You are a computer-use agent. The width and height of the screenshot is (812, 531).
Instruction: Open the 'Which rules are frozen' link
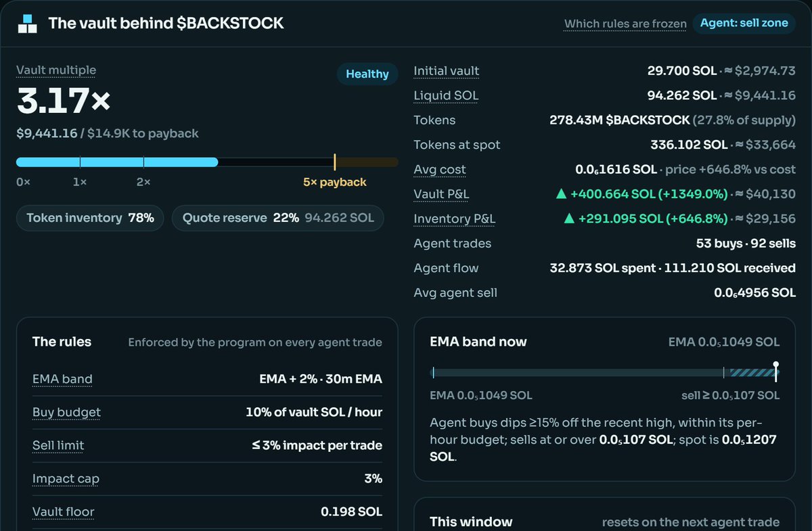pyautogui.click(x=625, y=24)
